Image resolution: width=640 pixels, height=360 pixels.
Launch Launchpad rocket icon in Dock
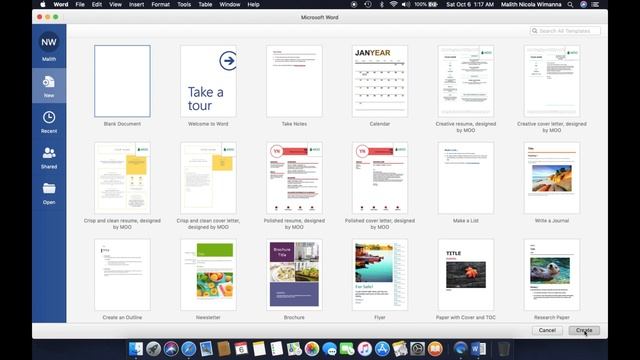153,349
